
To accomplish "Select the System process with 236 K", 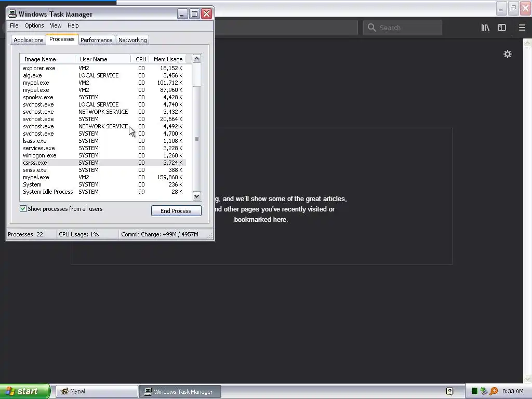I will (103, 184).
